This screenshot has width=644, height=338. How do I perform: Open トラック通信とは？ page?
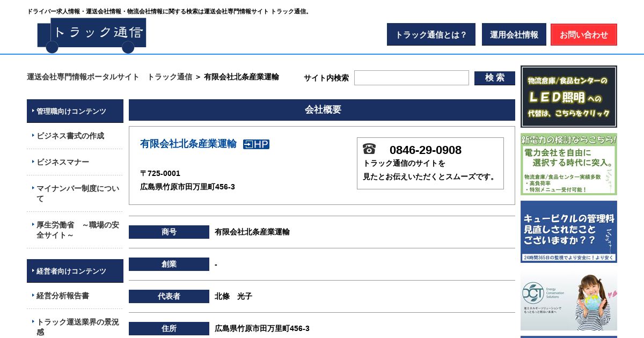(431, 34)
